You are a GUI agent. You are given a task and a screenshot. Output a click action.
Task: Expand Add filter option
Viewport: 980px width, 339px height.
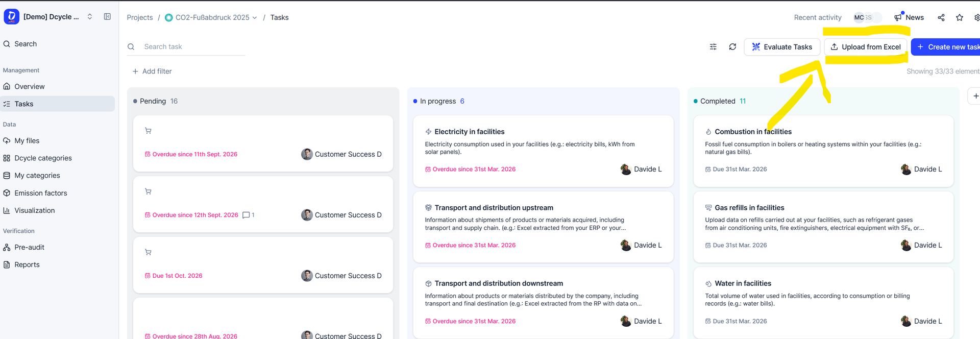click(x=152, y=71)
